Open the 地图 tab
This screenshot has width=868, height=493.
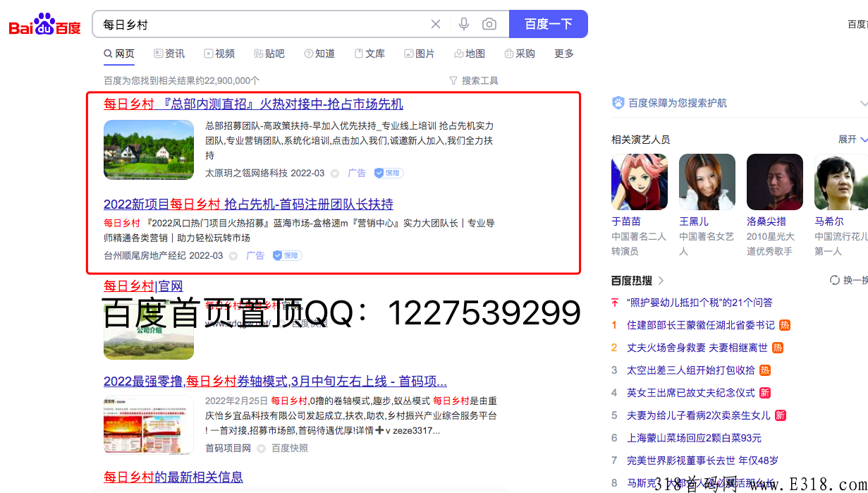pyautogui.click(x=470, y=54)
